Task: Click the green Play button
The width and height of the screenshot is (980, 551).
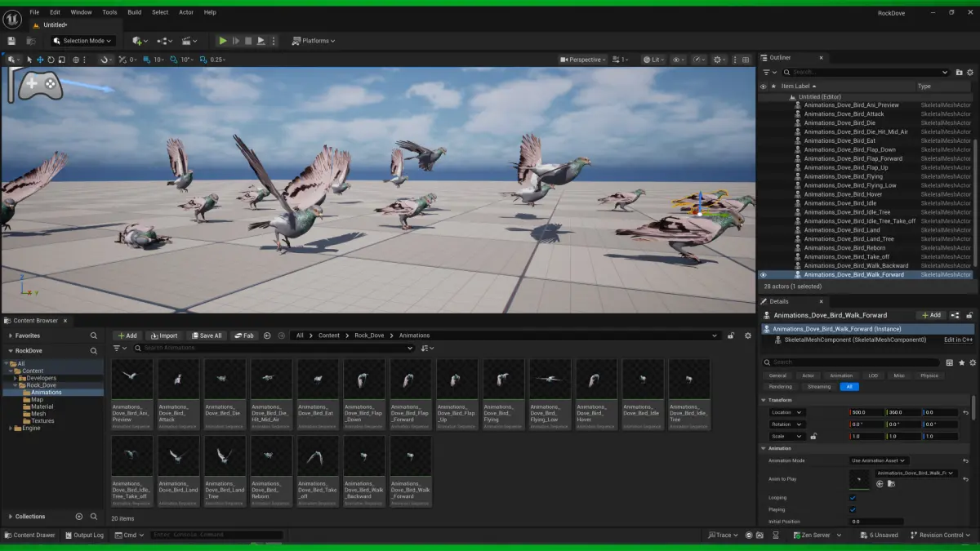Action: pyautogui.click(x=222, y=41)
